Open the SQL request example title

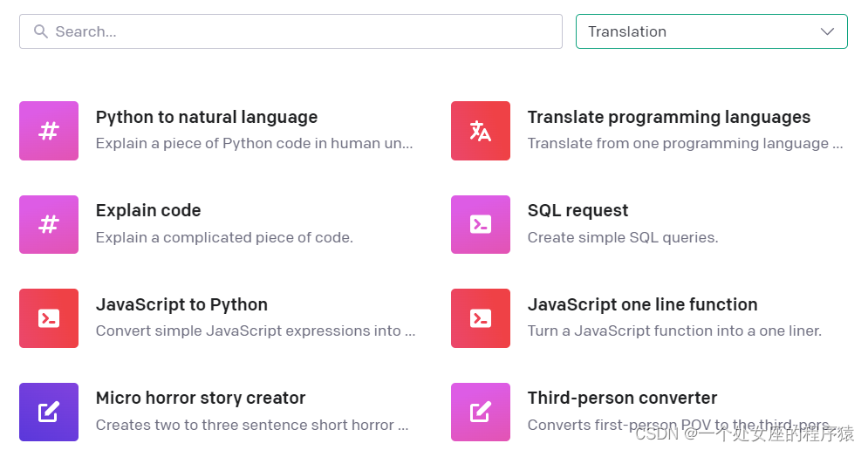578,210
